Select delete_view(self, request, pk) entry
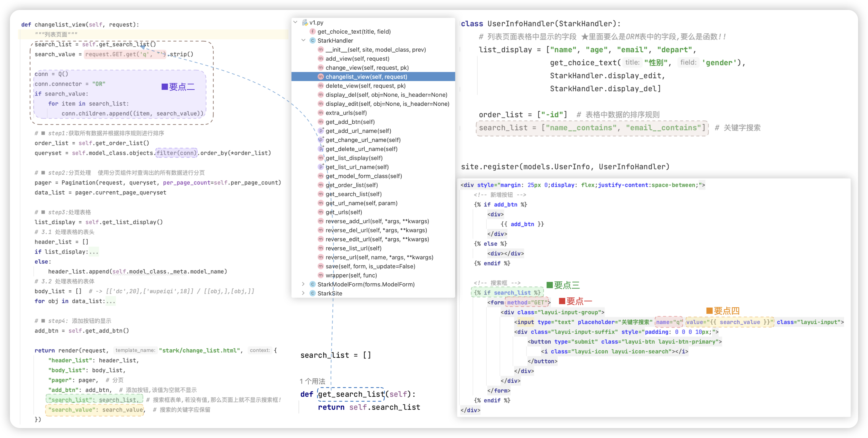868x438 pixels. tap(365, 86)
